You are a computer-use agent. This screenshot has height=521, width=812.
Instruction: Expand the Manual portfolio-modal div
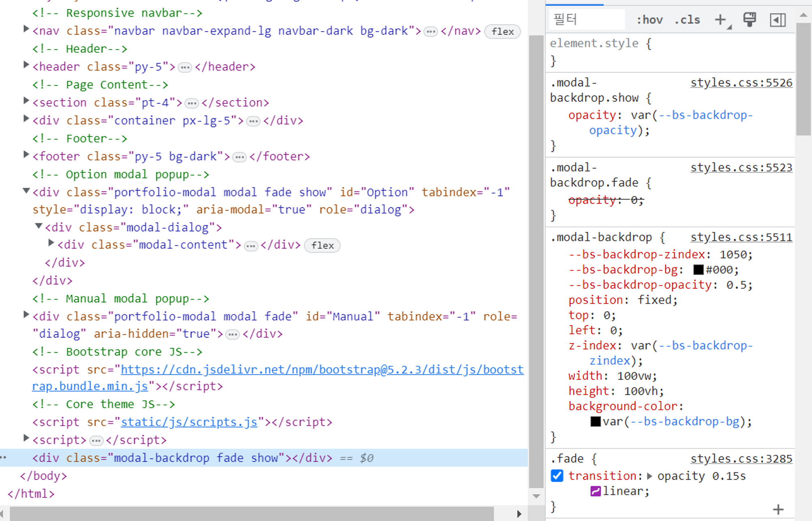[x=26, y=314]
